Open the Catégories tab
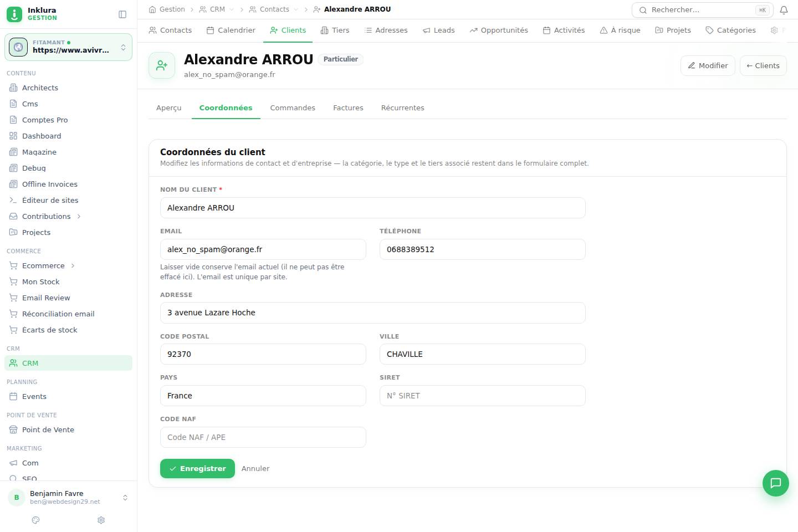The height and width of the screenshot is (532, 798). click(730, 30)
